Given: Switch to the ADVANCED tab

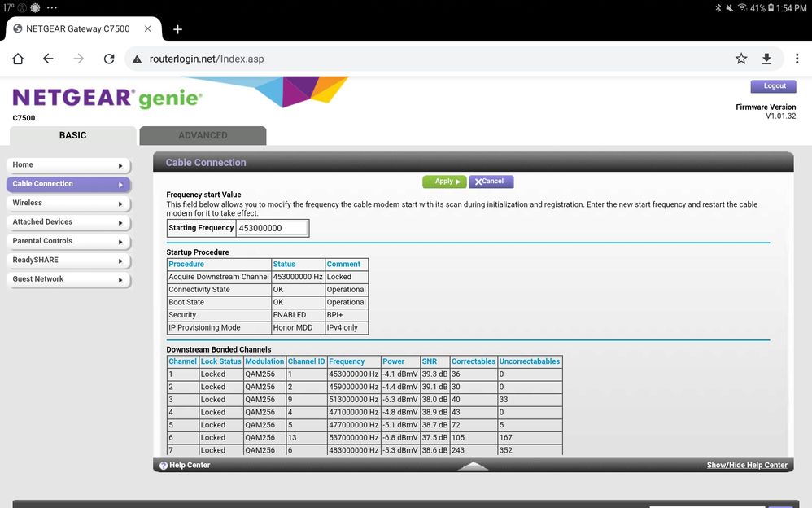Looking at the screenshot, I should 203,135.
